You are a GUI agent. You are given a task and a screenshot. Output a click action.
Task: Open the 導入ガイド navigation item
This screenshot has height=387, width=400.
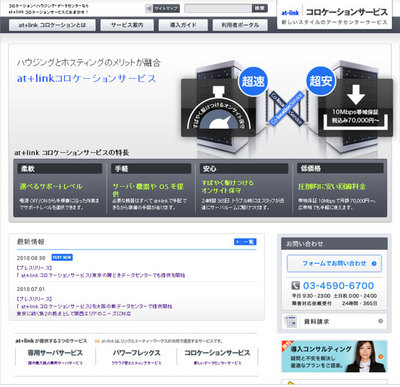[x=183, y=25]
